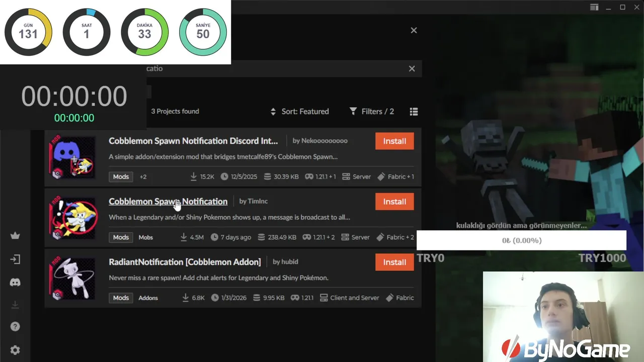Screen dimensions: 644x362
Task: Switch results to list view icon
Action: point(414,112)
